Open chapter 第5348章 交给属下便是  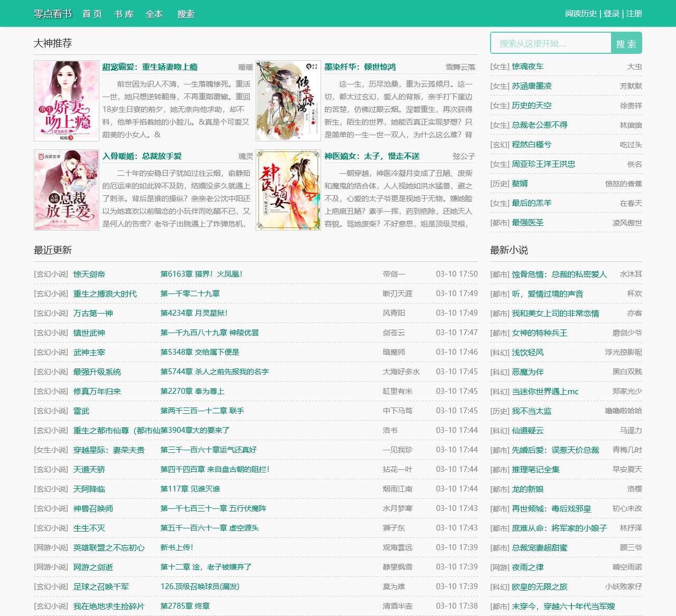pos(200,352)
